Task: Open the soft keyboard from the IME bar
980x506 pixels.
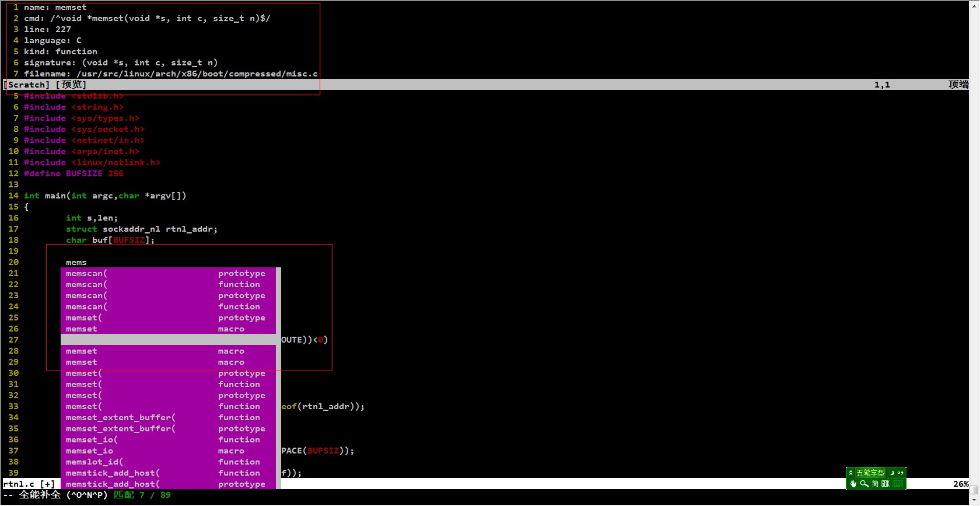Action: 898,484
